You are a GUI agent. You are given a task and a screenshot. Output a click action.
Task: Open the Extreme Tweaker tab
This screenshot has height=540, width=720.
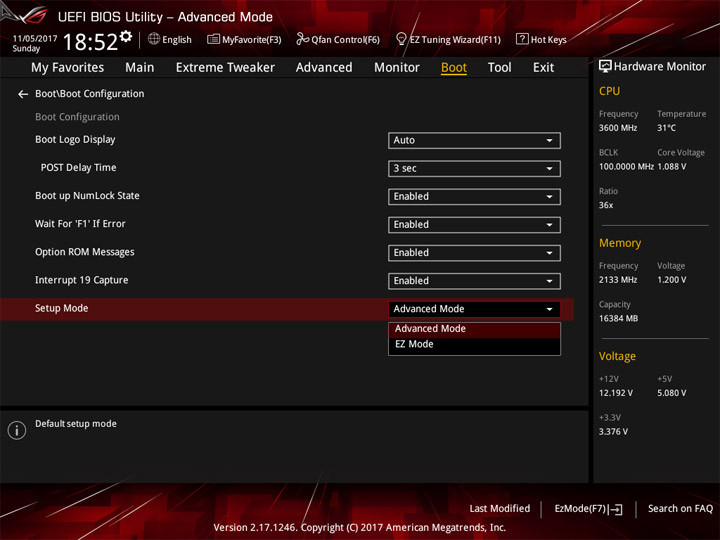point(225,68)
